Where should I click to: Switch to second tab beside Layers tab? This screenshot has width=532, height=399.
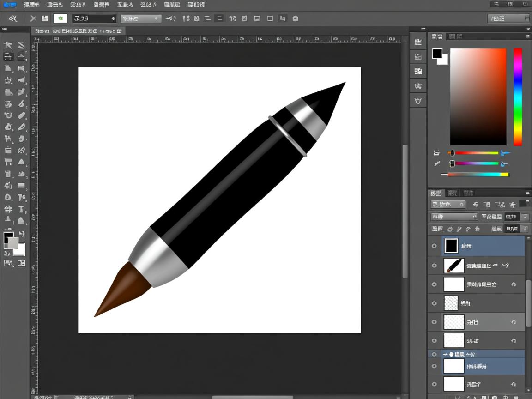[x=453, y=193]
